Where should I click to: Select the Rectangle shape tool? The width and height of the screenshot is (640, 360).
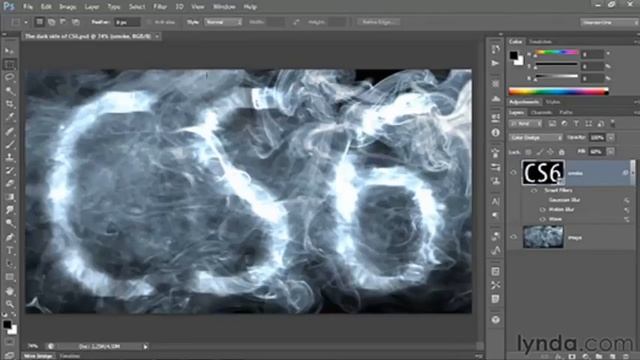tap(10, 277)
